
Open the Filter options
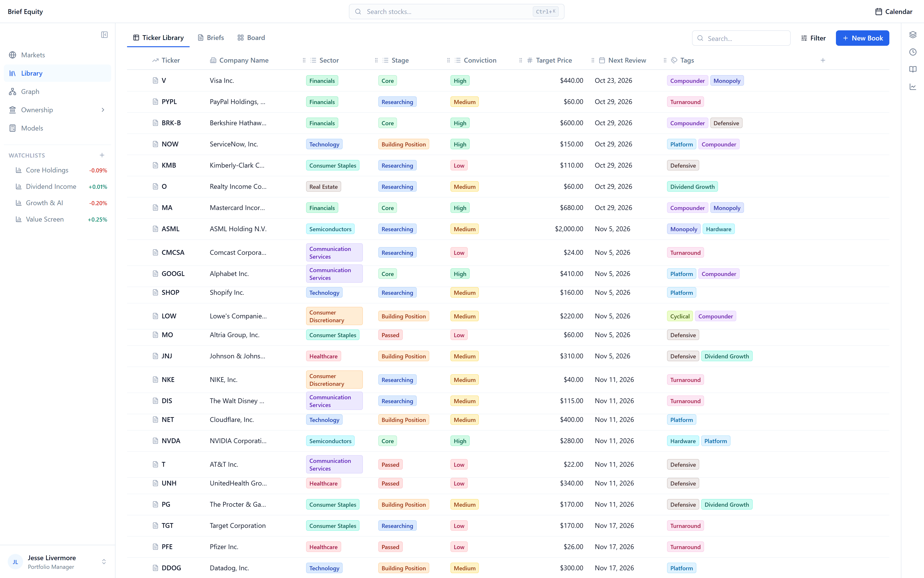point(813,38)
